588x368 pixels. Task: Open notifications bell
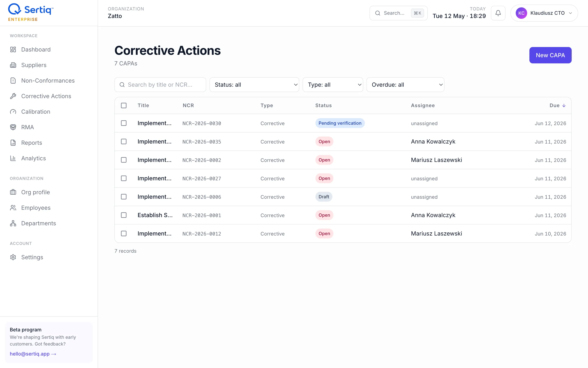click(x=498, y=13)
